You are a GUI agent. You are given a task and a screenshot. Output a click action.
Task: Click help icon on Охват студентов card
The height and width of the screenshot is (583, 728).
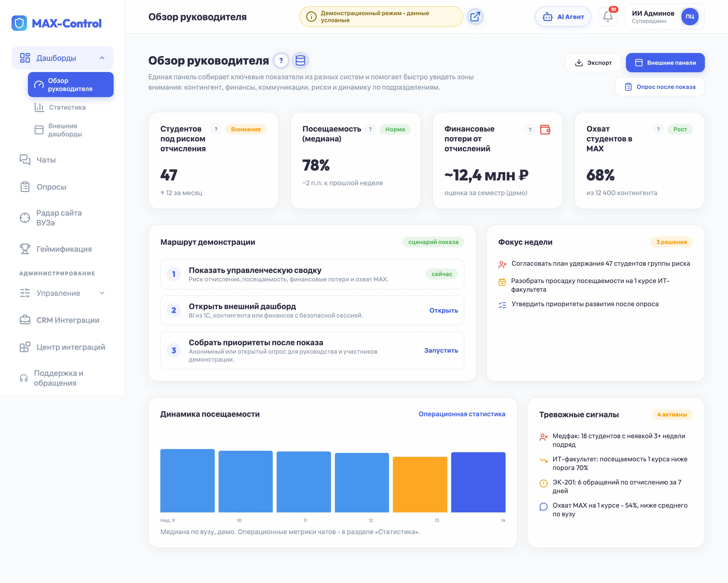pos(658,129)
